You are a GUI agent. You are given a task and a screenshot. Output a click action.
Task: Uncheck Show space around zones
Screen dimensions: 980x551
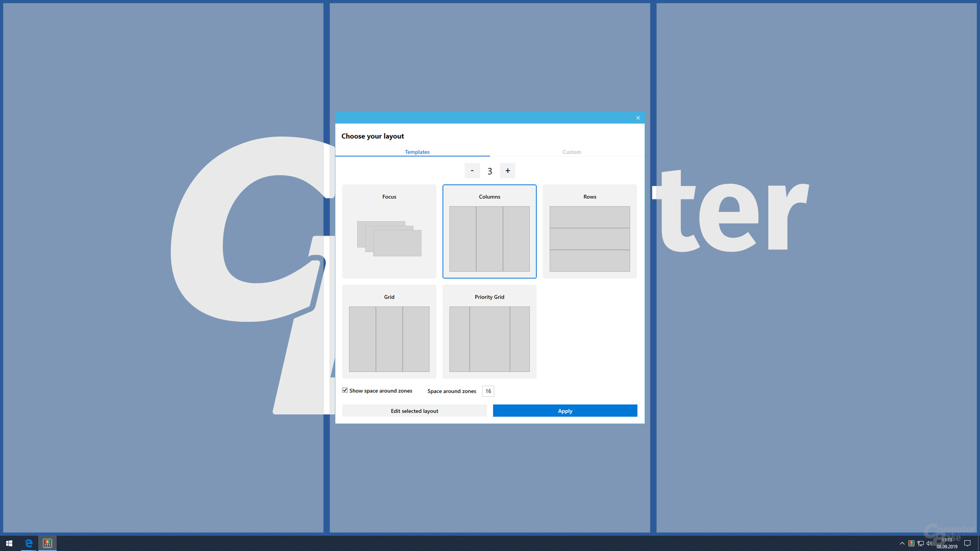pyautogui.click(x=345, y=390)
